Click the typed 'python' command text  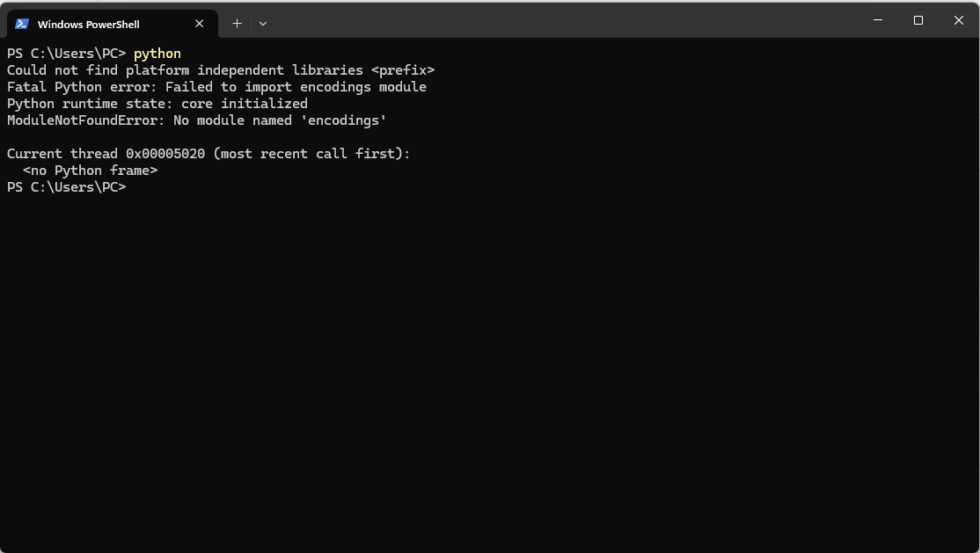coord(157,54)
